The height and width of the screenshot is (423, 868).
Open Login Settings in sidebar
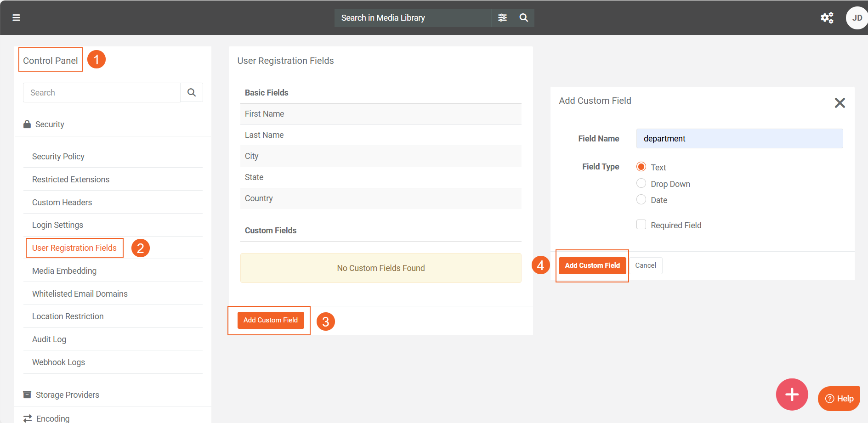point(57,225)
